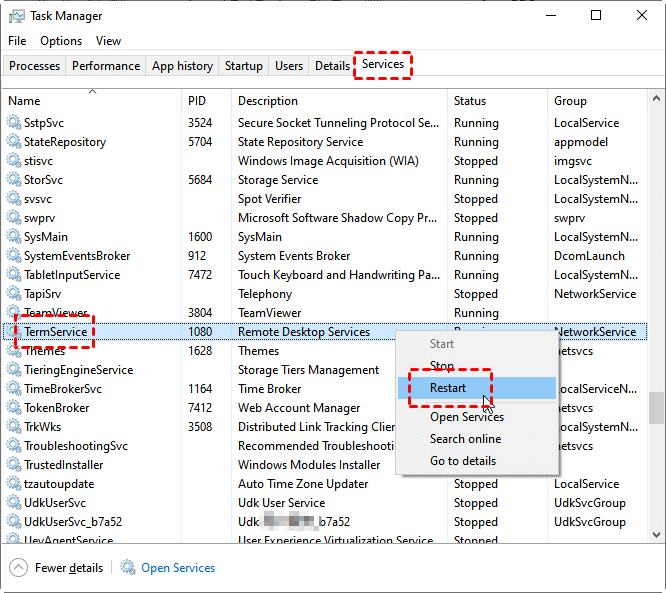
Task: Click the TrustedInstaller service gear icon
Action: [x=14, y=465]
